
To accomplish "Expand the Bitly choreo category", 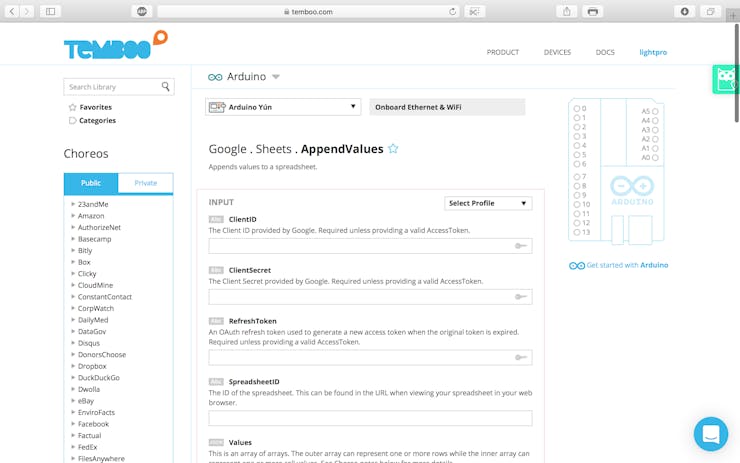I will point(73,250).
